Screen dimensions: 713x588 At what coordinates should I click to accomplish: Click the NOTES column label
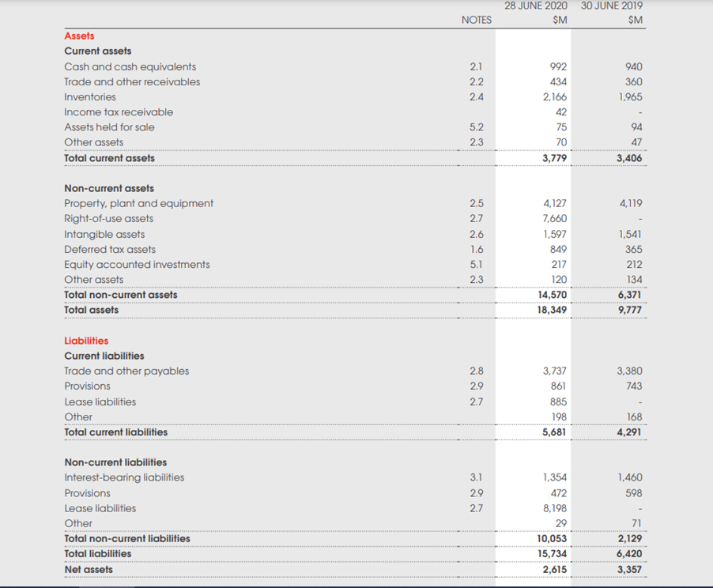click(x=476, y=20)
